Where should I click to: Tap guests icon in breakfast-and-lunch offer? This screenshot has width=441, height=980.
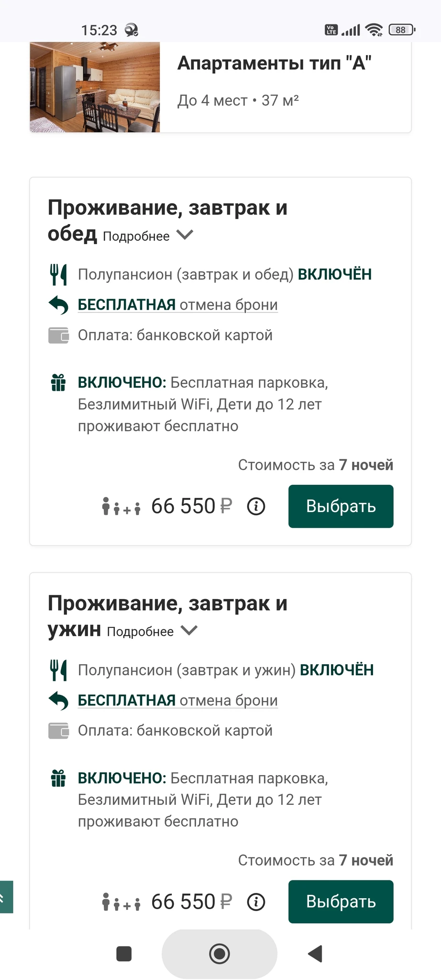pyautogui.click(x=121, y=506)
